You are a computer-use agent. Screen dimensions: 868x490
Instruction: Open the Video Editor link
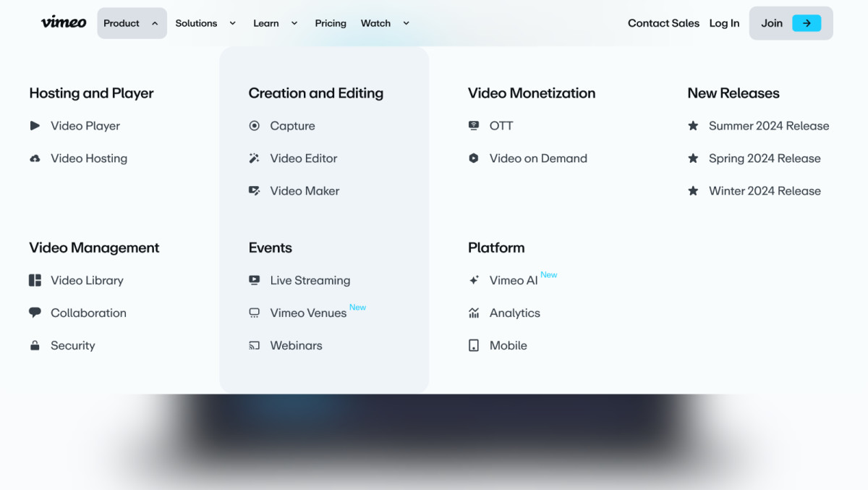304,159
